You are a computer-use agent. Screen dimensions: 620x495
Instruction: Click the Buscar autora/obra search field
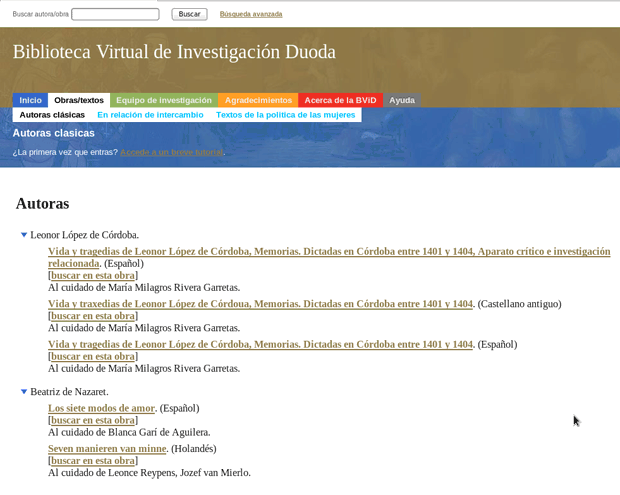pos(115,14)
